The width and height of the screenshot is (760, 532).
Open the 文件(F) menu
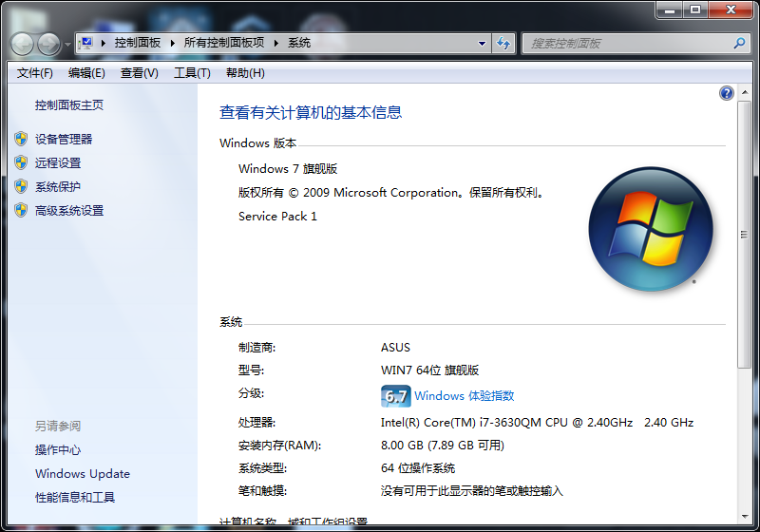coord(35,73)
